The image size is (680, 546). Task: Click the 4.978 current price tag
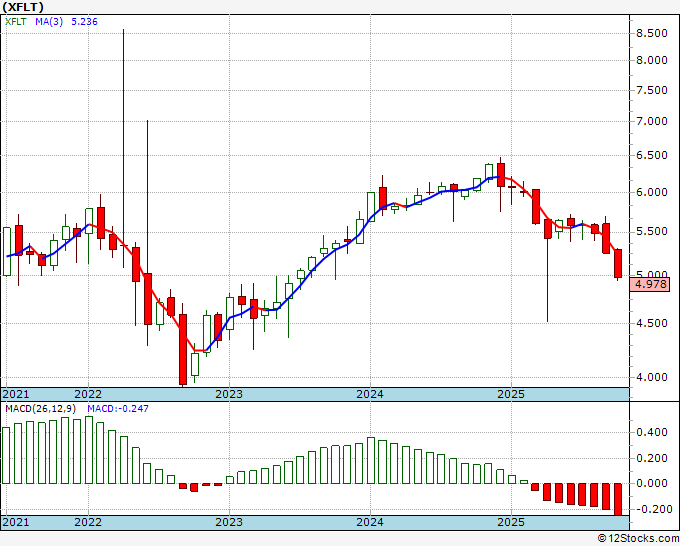point(651,284)
